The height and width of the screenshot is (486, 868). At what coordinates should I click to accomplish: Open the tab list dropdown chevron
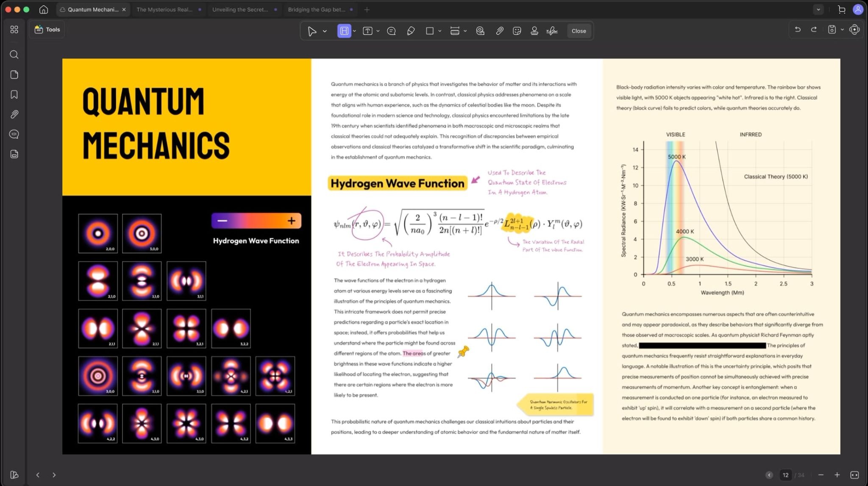[x=818, y=9]
